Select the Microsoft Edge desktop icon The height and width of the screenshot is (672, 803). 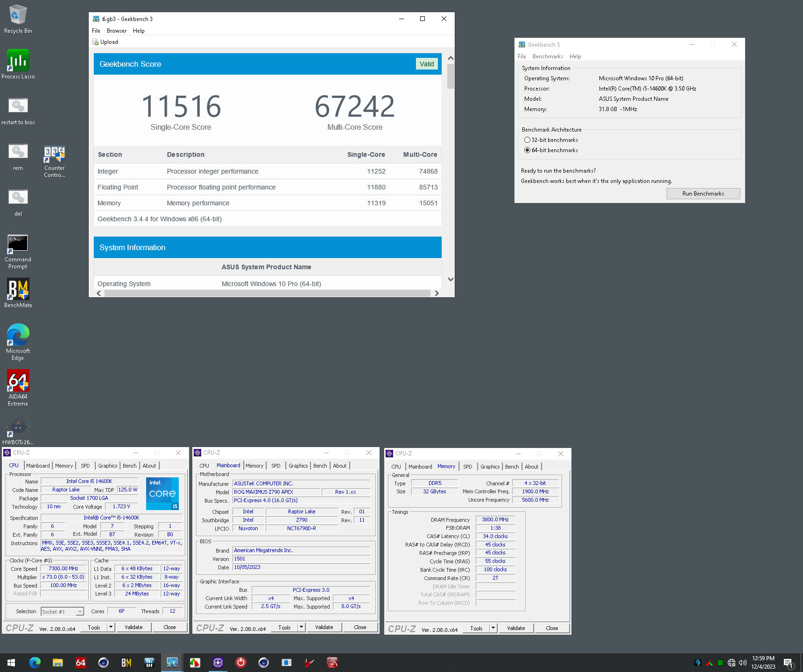pyautogui.click(x=18, y=342)
